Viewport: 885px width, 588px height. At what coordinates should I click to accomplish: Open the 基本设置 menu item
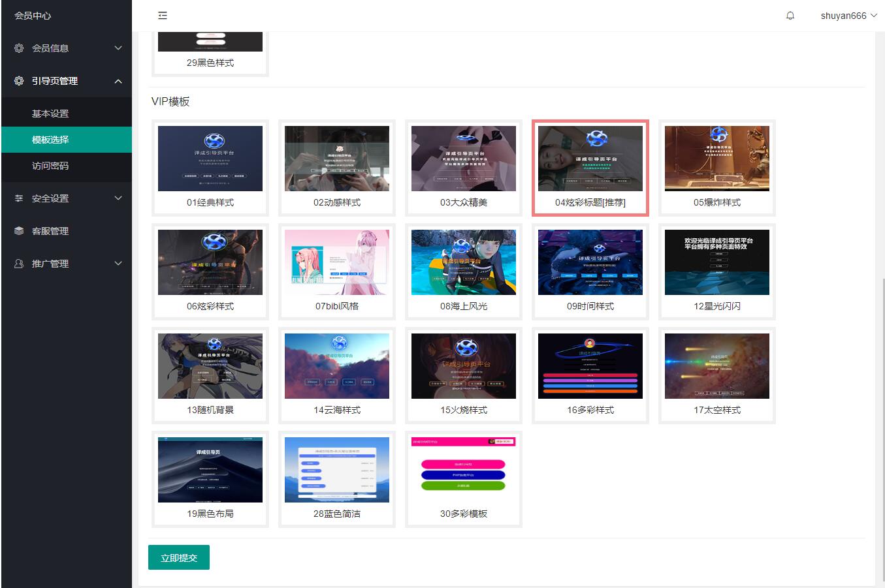(x=50, y=114)
